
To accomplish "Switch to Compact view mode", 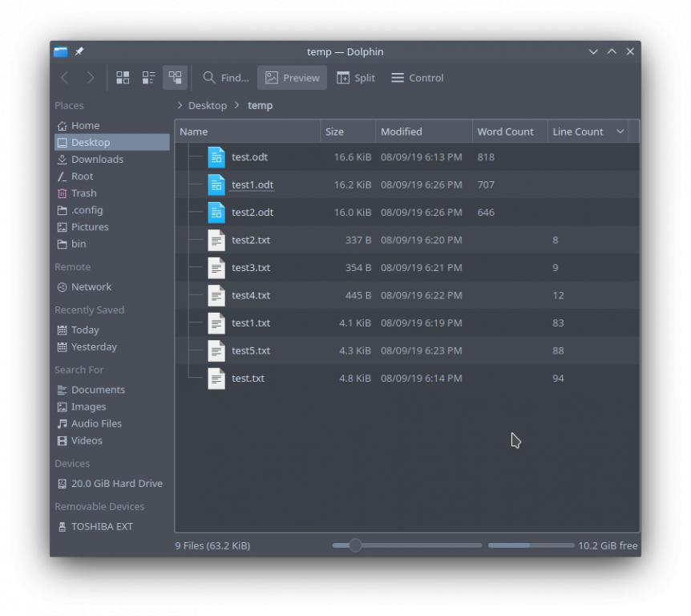I will click(149, 78).
